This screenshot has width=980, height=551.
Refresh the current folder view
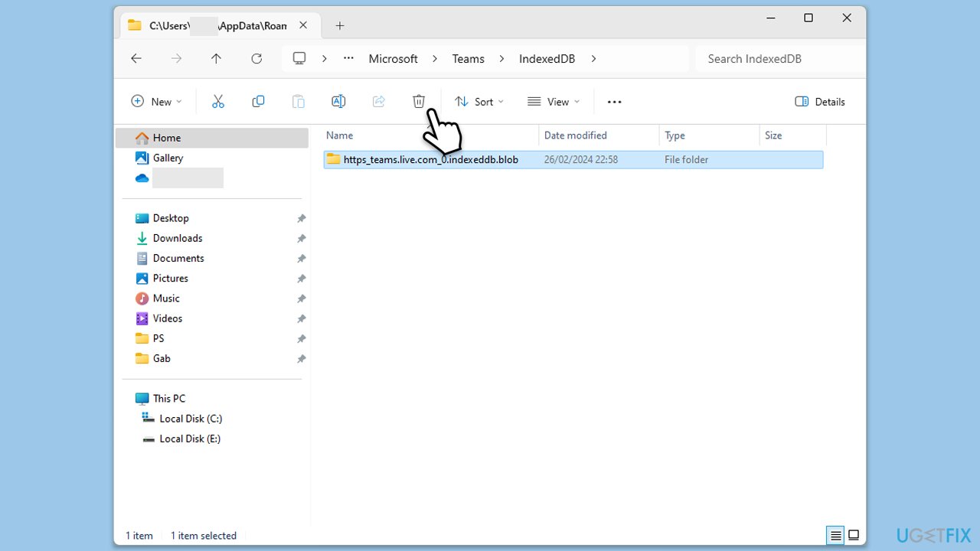tap(256, 59)
